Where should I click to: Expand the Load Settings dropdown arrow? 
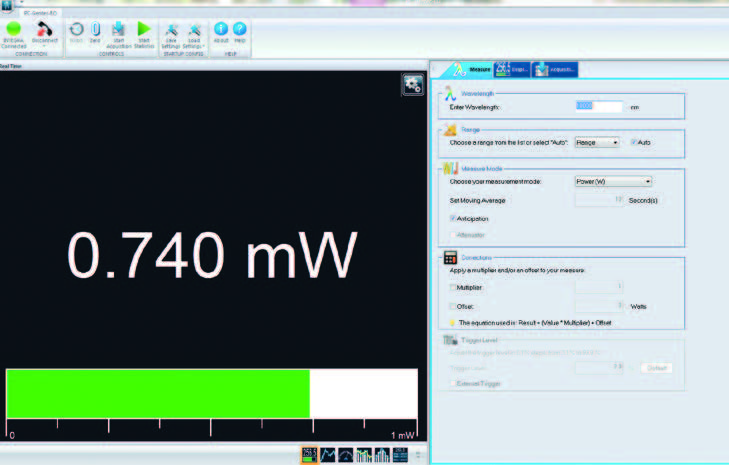[x=193, y=46]
